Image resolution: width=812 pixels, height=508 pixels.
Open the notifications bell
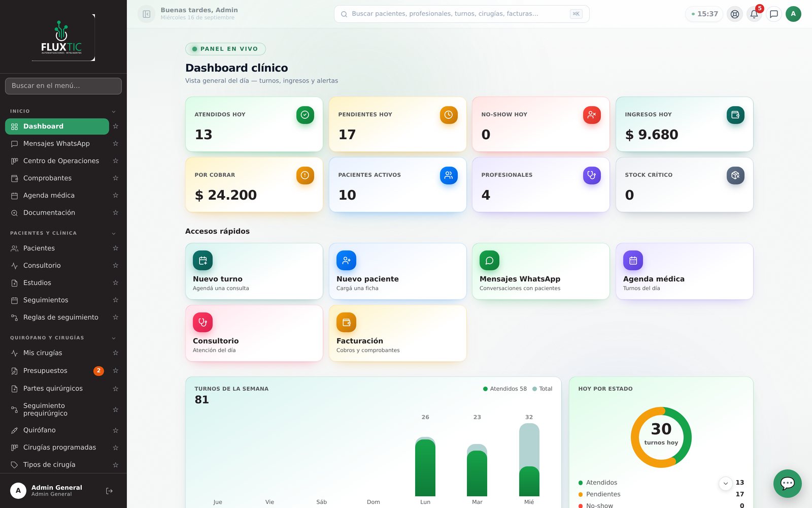tap(754, 14)
